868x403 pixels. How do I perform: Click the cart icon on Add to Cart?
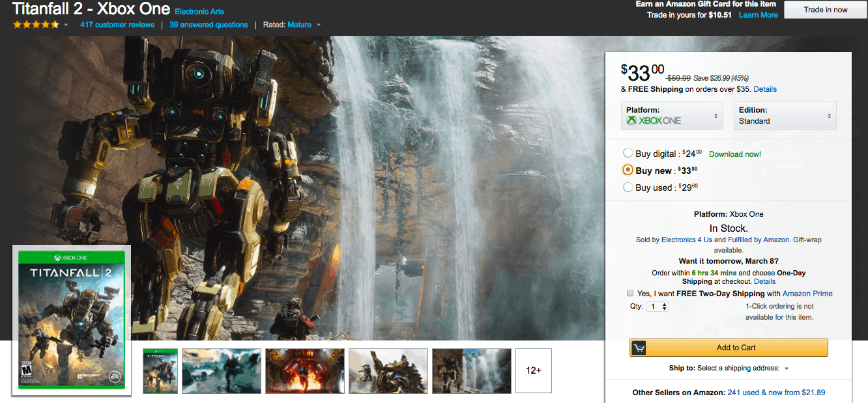[x=639, y=348]
